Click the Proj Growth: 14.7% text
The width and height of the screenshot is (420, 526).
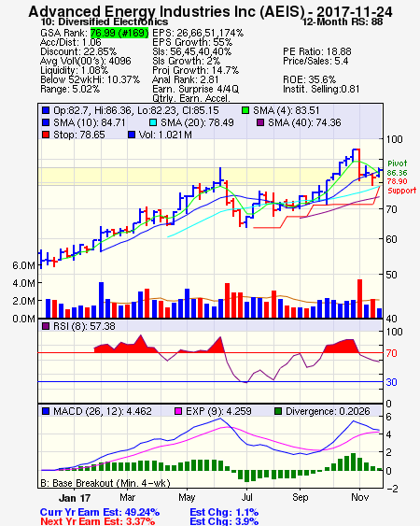(x=195, y=70)
